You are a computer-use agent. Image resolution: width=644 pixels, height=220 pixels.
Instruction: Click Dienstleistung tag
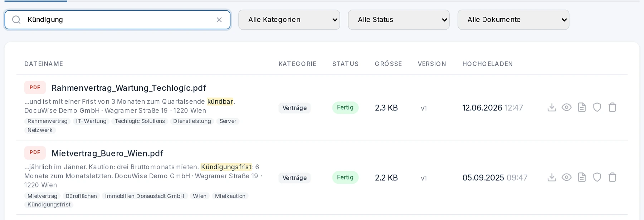(x=192, y=121)
